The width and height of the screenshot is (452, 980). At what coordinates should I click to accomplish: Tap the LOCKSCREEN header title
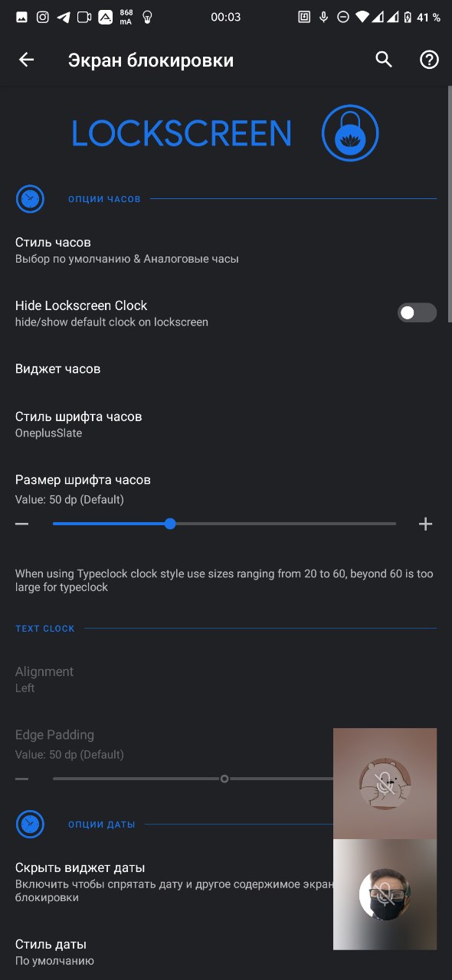182,134
